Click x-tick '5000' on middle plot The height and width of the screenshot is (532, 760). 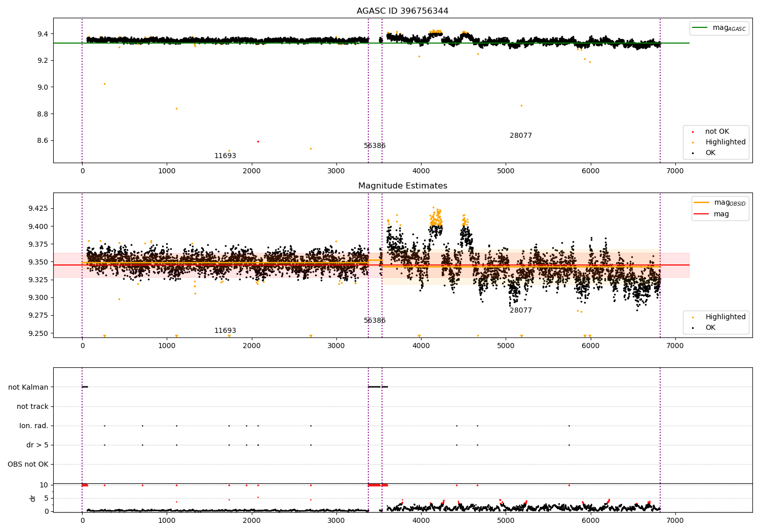[x=506, y=346]
